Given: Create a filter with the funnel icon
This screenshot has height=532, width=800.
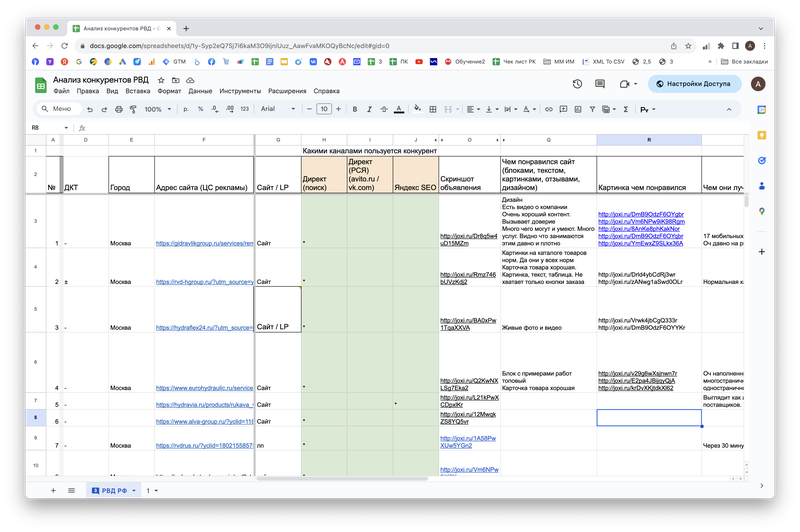Looking at the screenshot, I should click(x=592, y=109).
